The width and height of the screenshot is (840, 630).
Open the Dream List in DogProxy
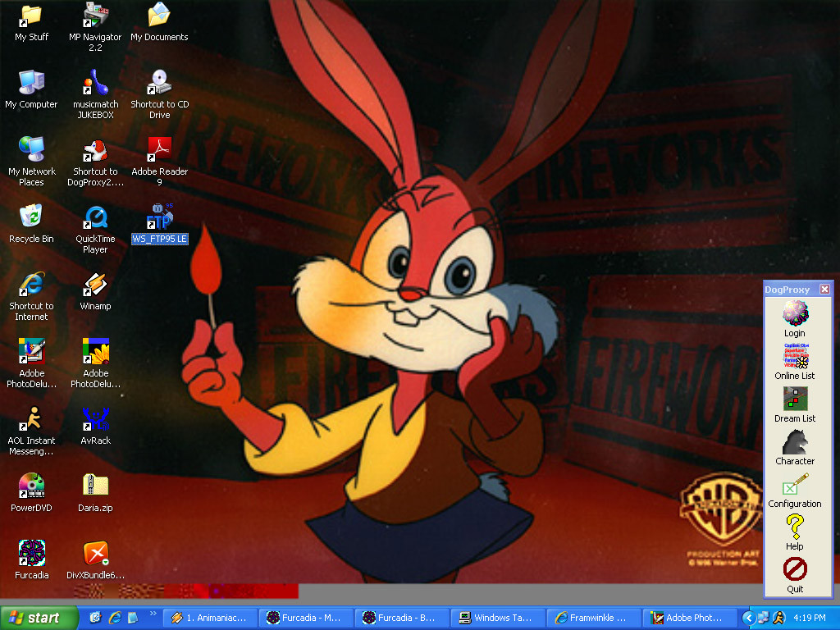pos(795,404)
